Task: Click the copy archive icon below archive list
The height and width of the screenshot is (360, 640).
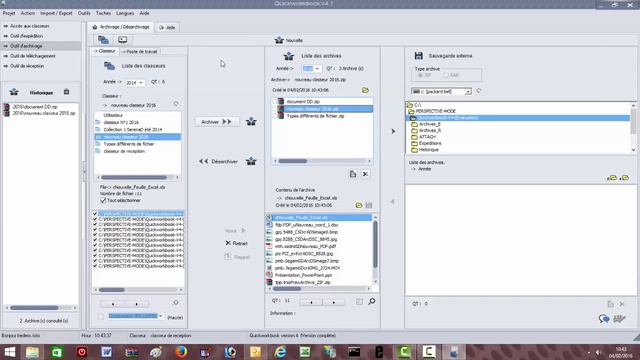Action: (x=353, y=174)
